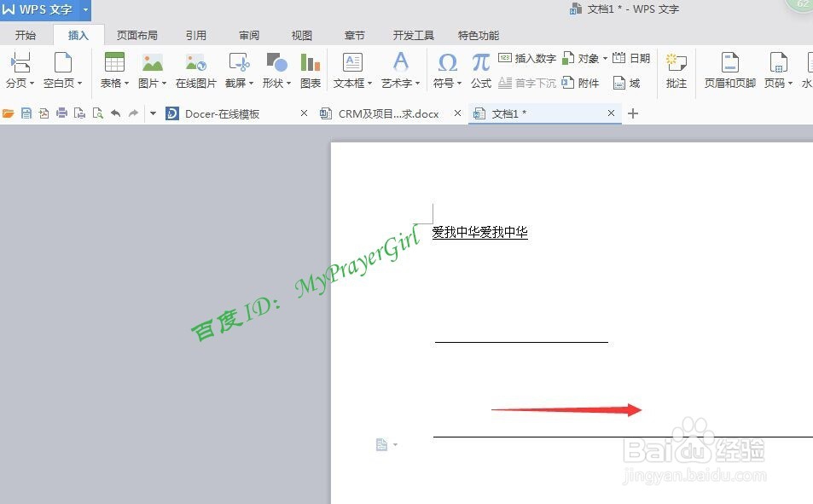Switch to the CRM及项目...求.docx document tab
The width and height of the screenshot is (813, 504).
click(x=388, y=113)
